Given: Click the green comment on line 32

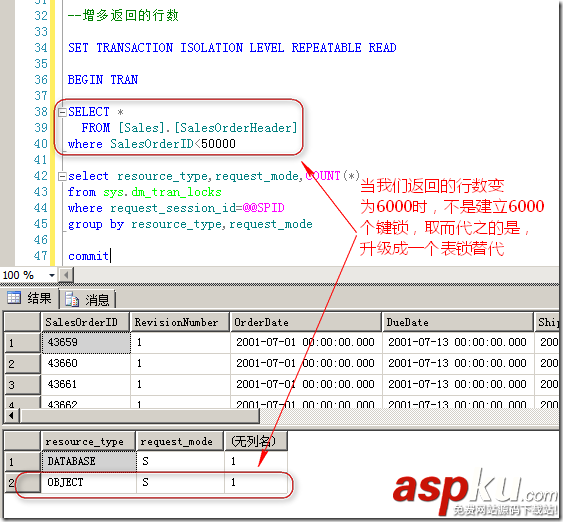Looking at the screenshot, I should (123, 16).
